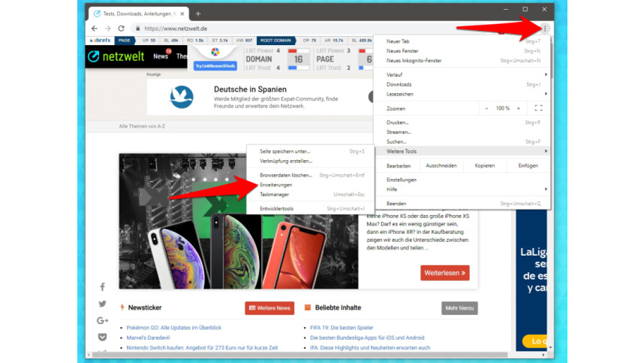Viewport: 644px width, 363px height.
Task: Open Einstellungen from the menu
Action: pos(462,180)
